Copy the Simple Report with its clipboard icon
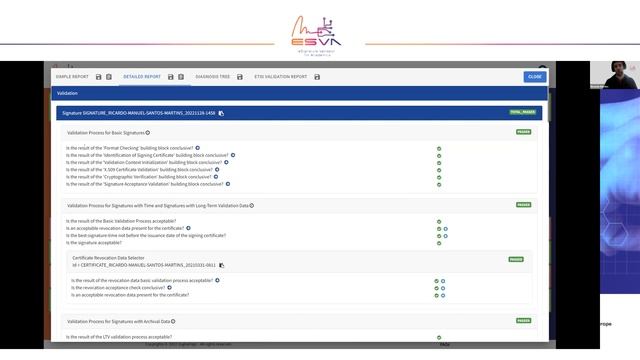The height and width of the screenshot is (360, 640). [x=109, y=77]
